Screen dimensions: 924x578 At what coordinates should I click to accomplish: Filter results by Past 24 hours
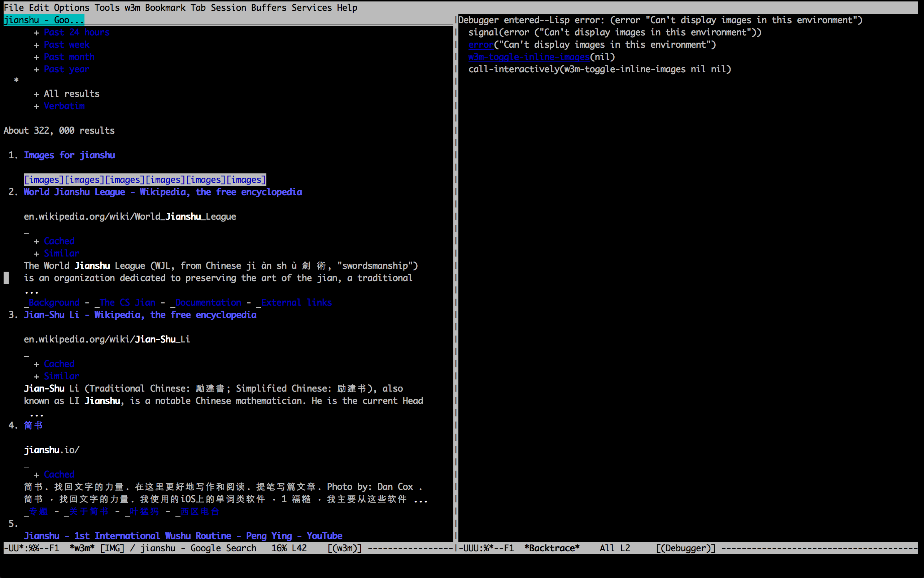(x=77, y=33)
